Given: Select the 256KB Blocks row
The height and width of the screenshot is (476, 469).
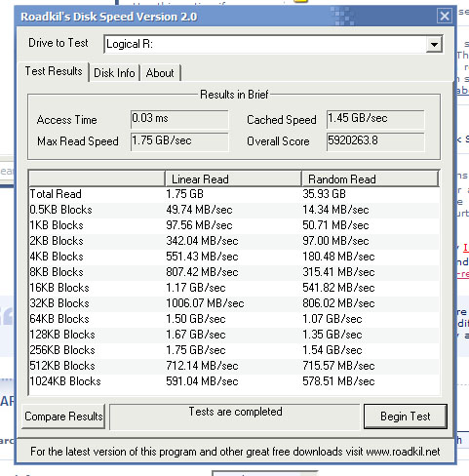Looking at the screenshot, I should pos(234,350).
